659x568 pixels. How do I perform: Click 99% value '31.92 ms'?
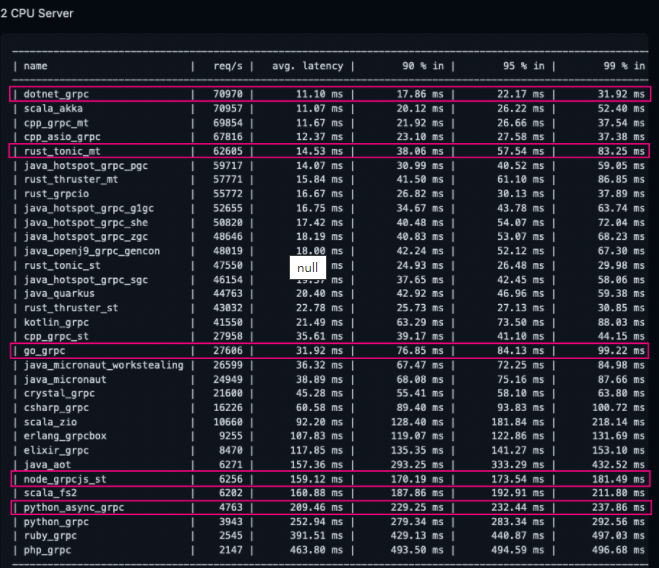(x=621, y=94)
